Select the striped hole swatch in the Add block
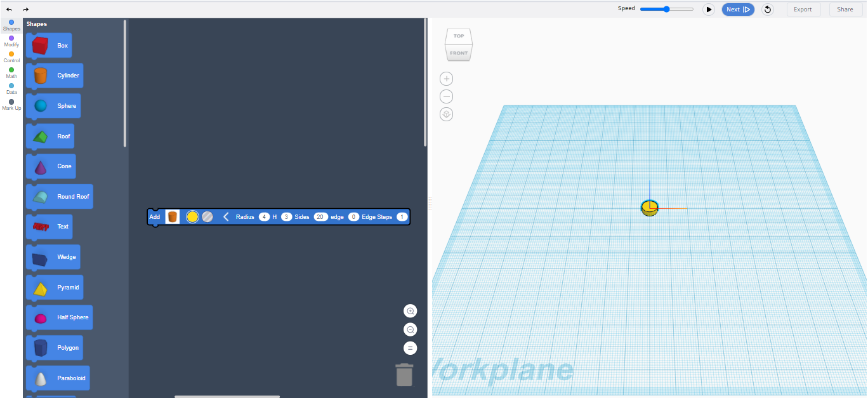Viewport: 868px width, 398px height. coord(207,216)
